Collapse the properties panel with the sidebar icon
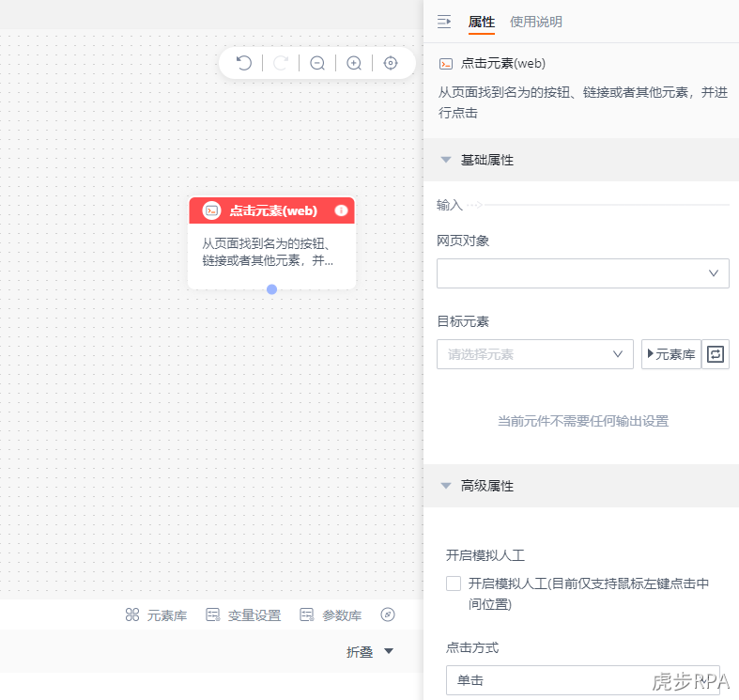 pos(444,22)
